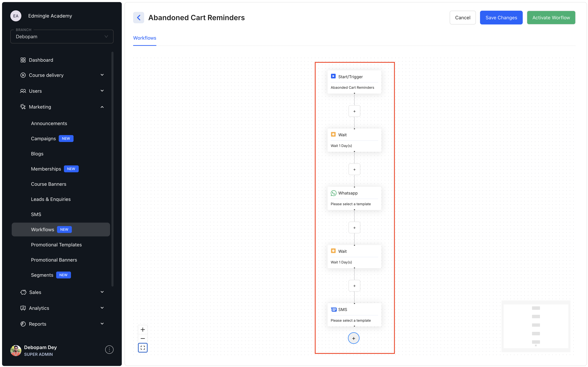Screen dimensions: 588x367
Task: Add new step at end of workflow
Action: [353, 338]
